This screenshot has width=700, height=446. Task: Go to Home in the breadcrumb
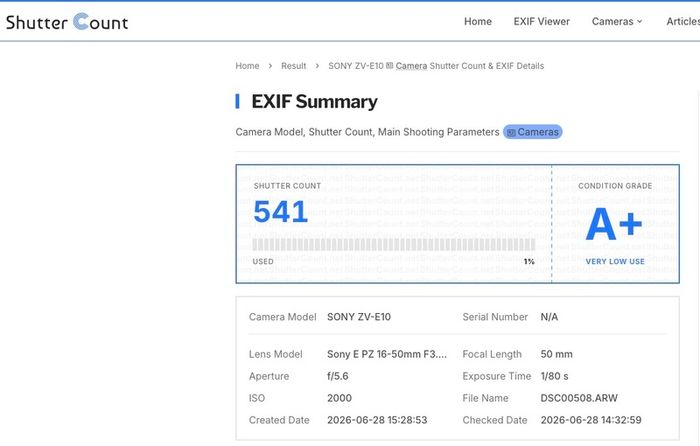click(x=247, y=66)
